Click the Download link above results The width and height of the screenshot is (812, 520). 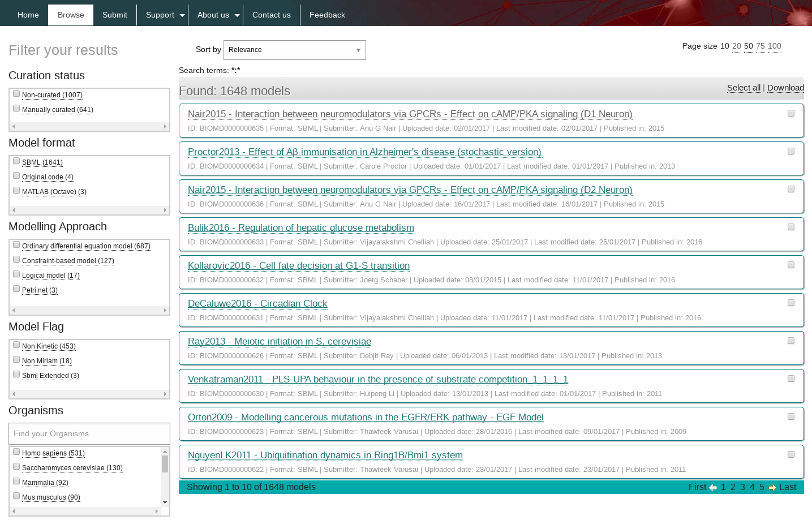click(x=785, y=88)
